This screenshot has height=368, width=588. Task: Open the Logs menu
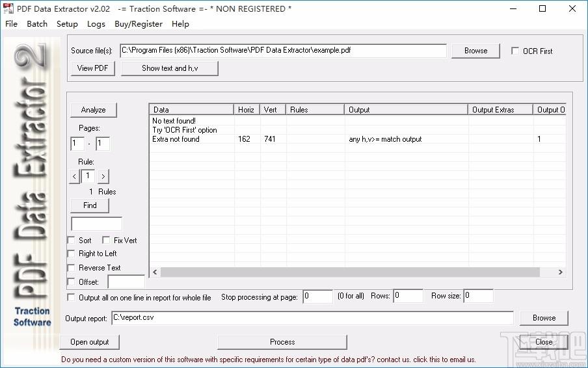click(96, 24)
